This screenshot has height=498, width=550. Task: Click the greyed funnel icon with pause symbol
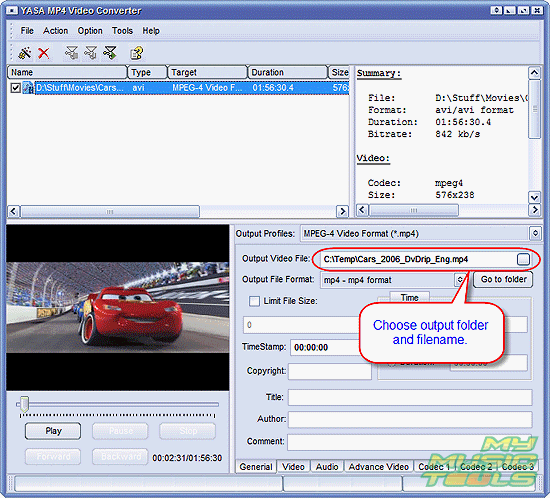[91, 53]
